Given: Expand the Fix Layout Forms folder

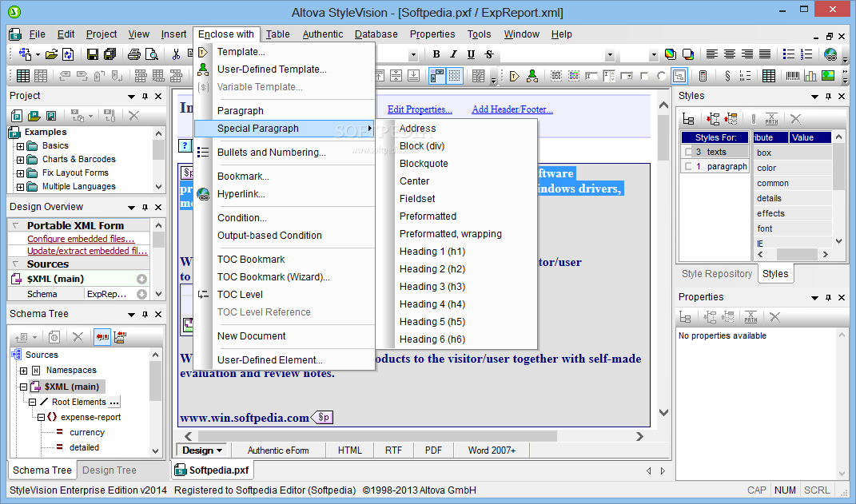Looking at the screenshot, I should (20, 173).
